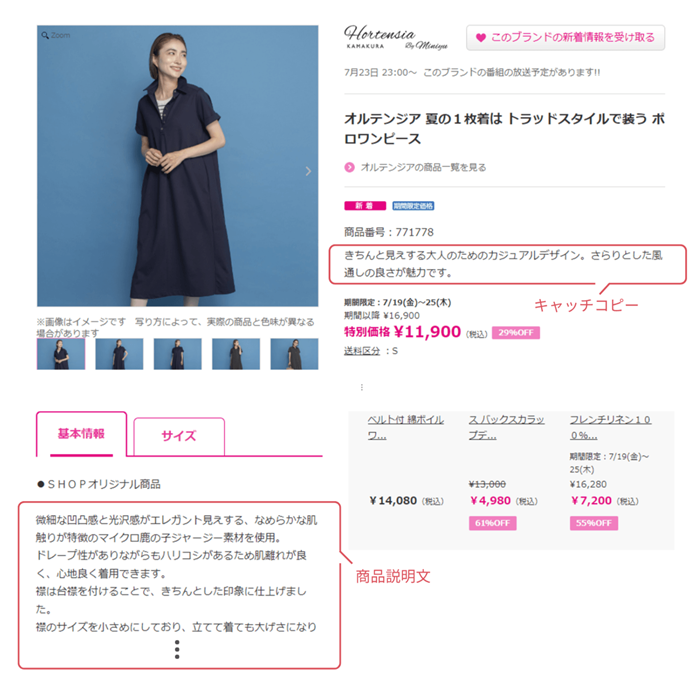Open ベルト付 綿ボイルワ... product link

pyautogui.click(x=405, y=427)
